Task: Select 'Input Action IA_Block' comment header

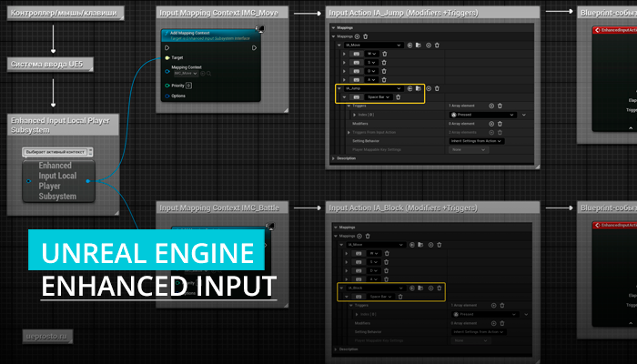Action: click(x=432, y=207)
